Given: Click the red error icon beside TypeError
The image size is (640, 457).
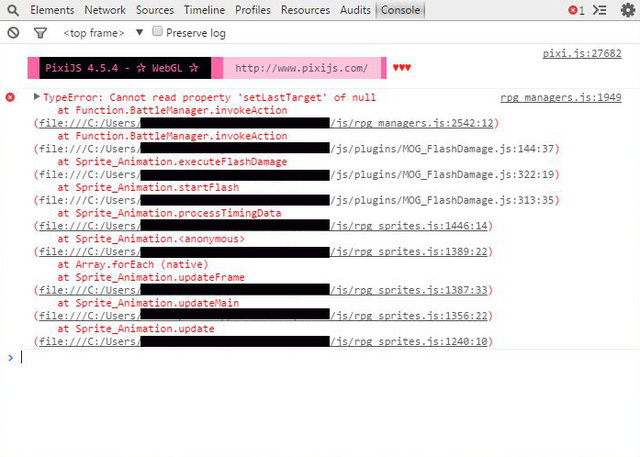Looking at the screenshot, I should (x=10, y=97).
